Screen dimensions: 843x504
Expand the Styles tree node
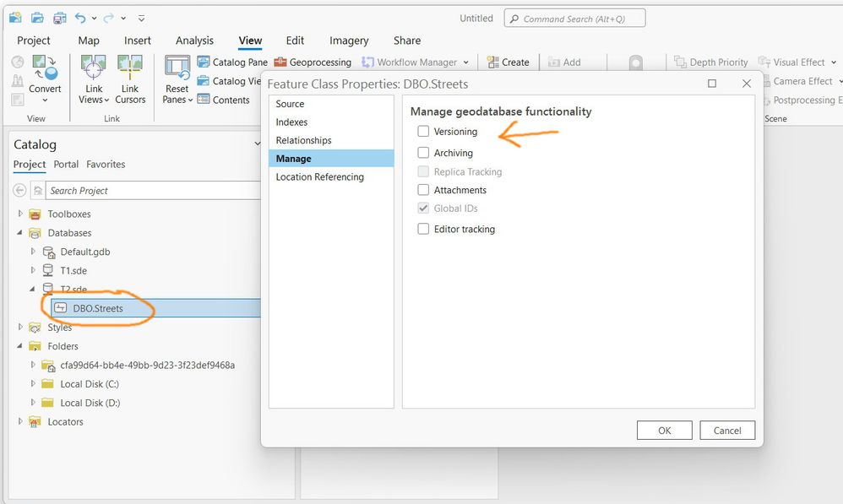click(20, 327)
